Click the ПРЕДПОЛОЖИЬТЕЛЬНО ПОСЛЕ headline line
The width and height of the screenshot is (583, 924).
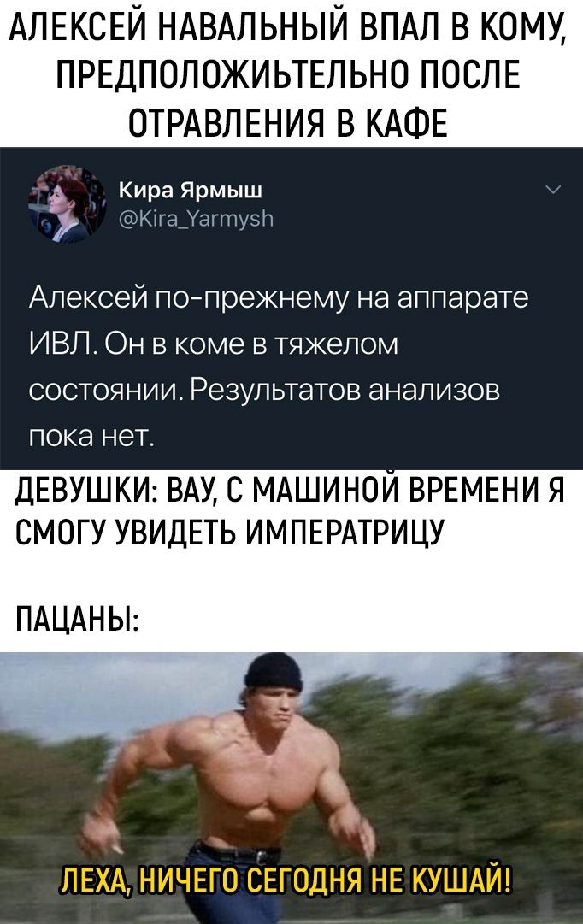click(289, 75)
